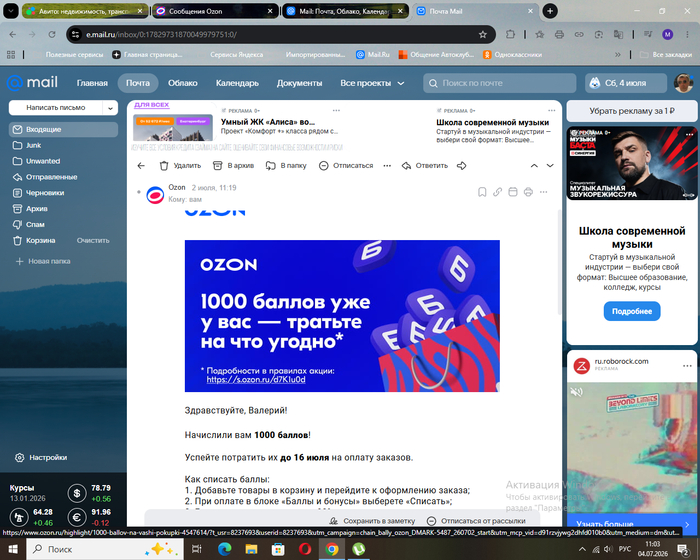
Task: Unmute the roborock ad video
Action: tap(577, 392)
